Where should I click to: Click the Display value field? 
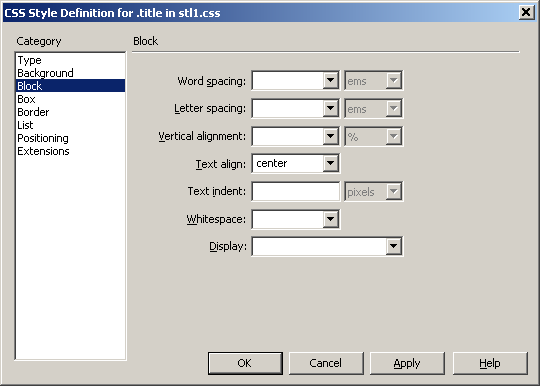[x=320, y=246]
